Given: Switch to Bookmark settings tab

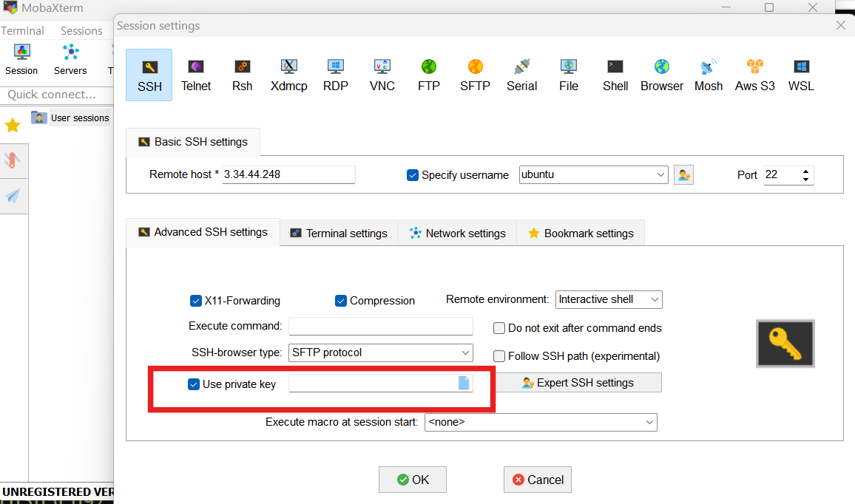Looking at the screenshot, I should 581,234.
